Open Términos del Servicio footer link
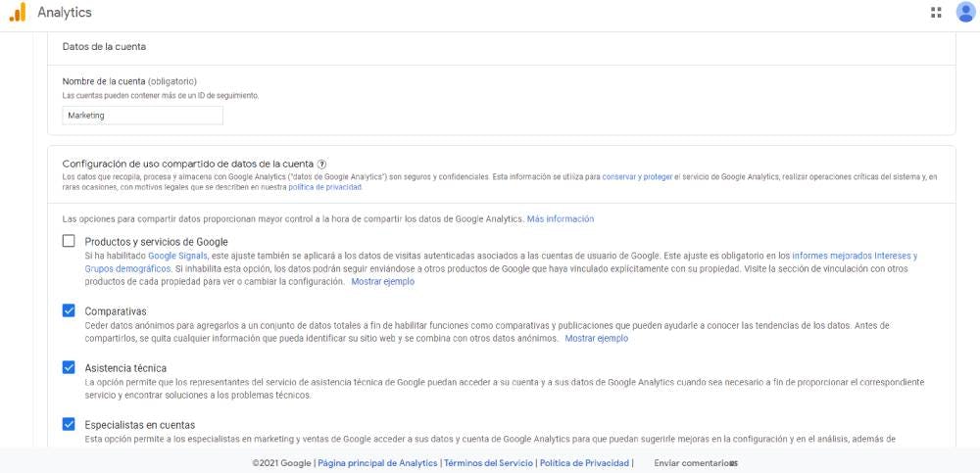The image size is (980, 473). click(x=488, y=463)
